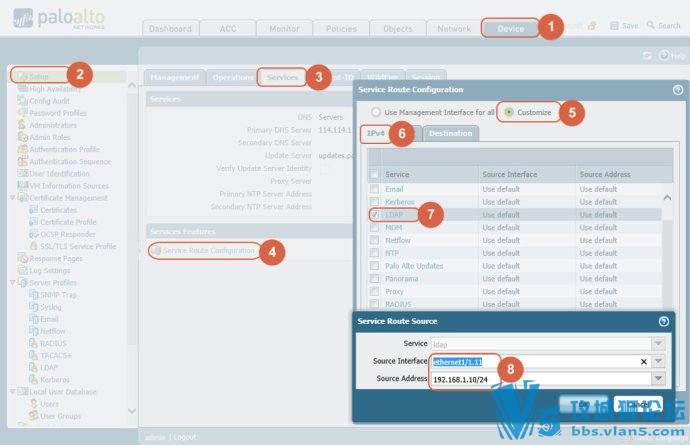The image size is (690, 445).
Task: Click sidebar scroll down arrow
Action: 132,411
